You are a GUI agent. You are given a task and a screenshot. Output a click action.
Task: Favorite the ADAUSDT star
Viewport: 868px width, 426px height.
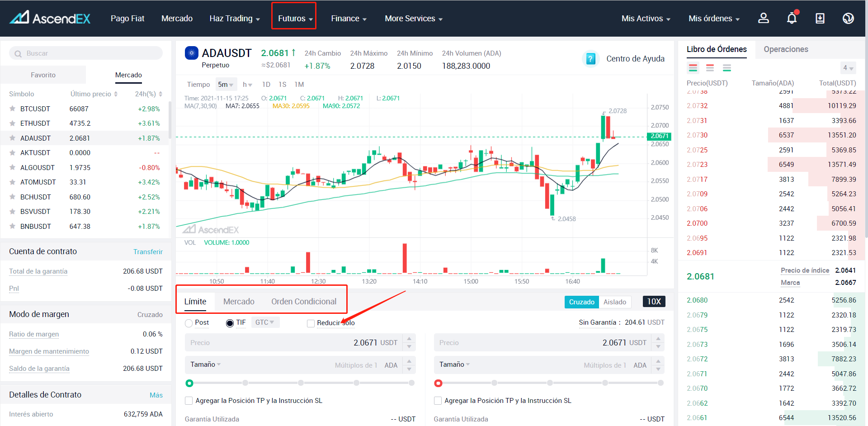[13, 138]
